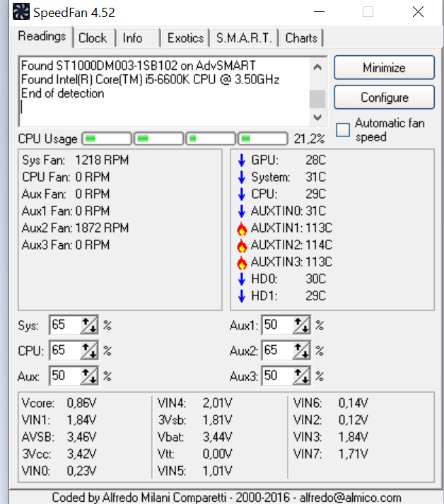
Task: Click the flame icon next to AUXTIN1
Action: (242, 228)
